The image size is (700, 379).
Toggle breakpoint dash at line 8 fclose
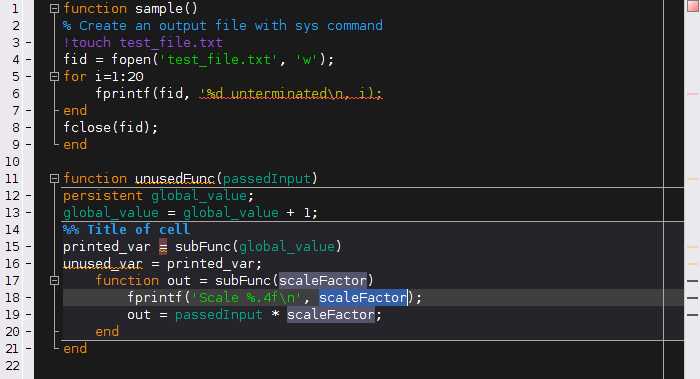click(x=29, y=128)
